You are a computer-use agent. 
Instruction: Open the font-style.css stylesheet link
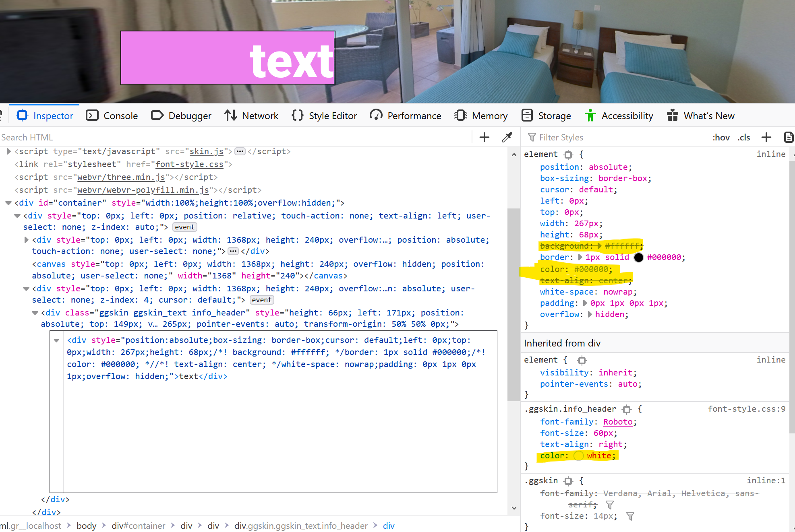coord(189,164)
